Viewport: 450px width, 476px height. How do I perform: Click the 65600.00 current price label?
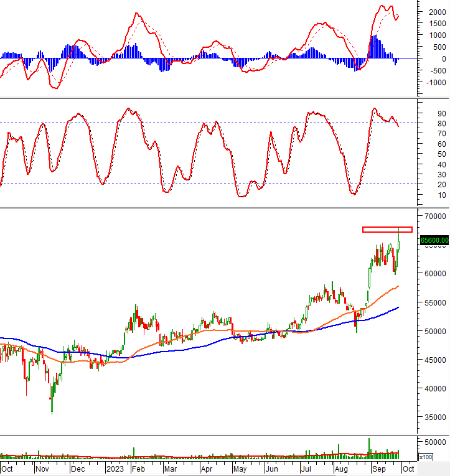coord(434,240)
